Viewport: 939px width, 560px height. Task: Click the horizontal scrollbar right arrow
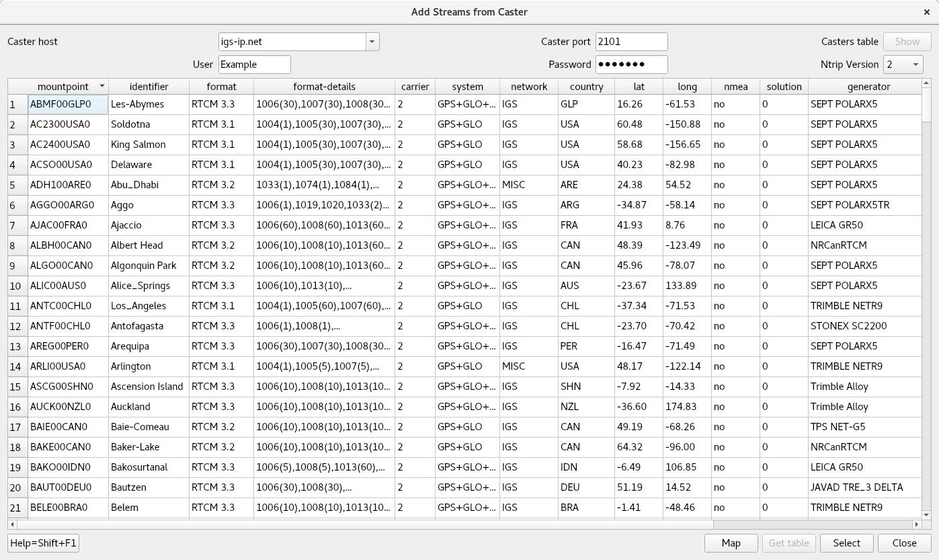[x=916, y=524]
